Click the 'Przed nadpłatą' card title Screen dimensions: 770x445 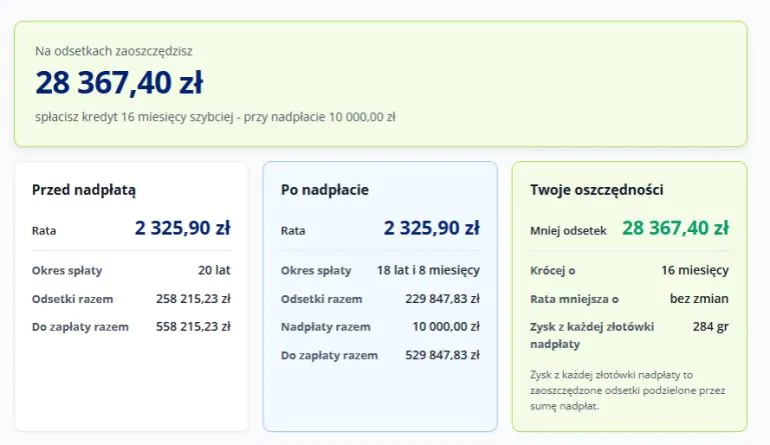point(83,190)
